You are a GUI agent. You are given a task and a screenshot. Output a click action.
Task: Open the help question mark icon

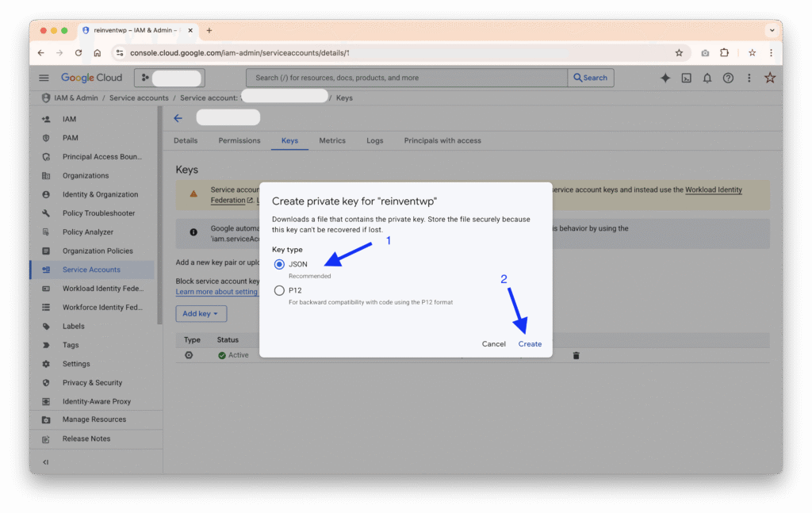coord(728,78)
